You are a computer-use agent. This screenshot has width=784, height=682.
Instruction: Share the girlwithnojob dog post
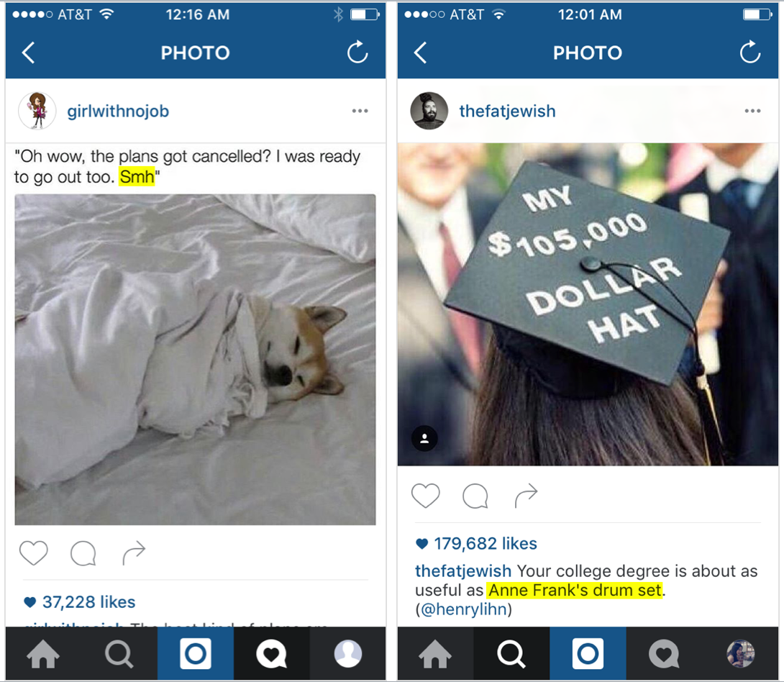click(x=134, y=553)
